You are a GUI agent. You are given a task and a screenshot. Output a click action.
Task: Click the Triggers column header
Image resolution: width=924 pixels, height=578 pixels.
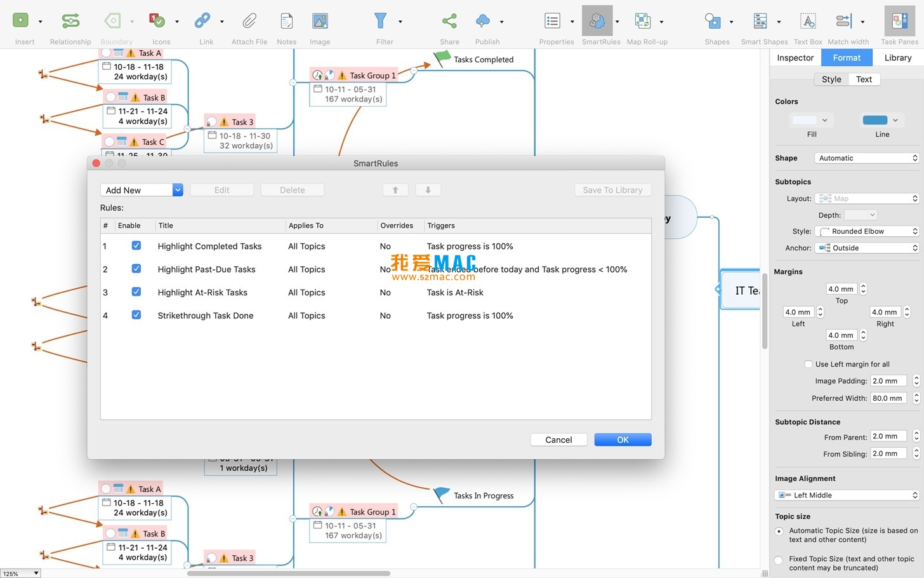tap(441, 225)
